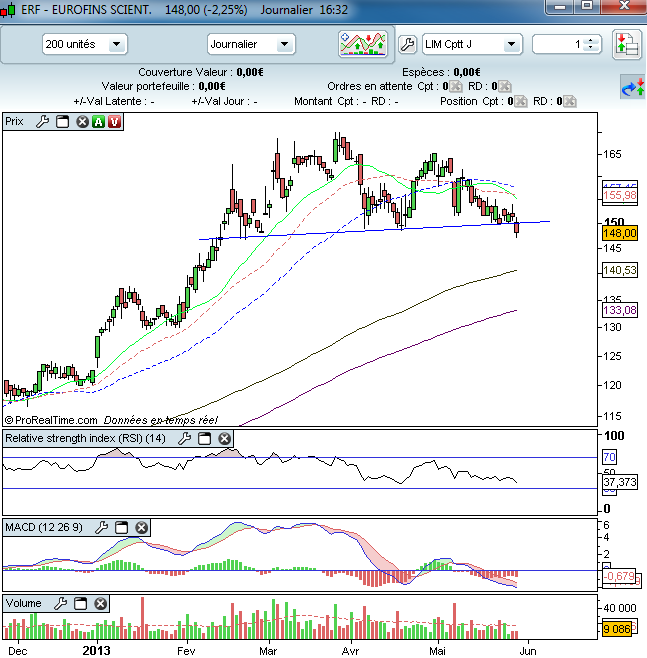
Task: Click the wrench next to LIM Cptt J
Action: tap(407, 44)
